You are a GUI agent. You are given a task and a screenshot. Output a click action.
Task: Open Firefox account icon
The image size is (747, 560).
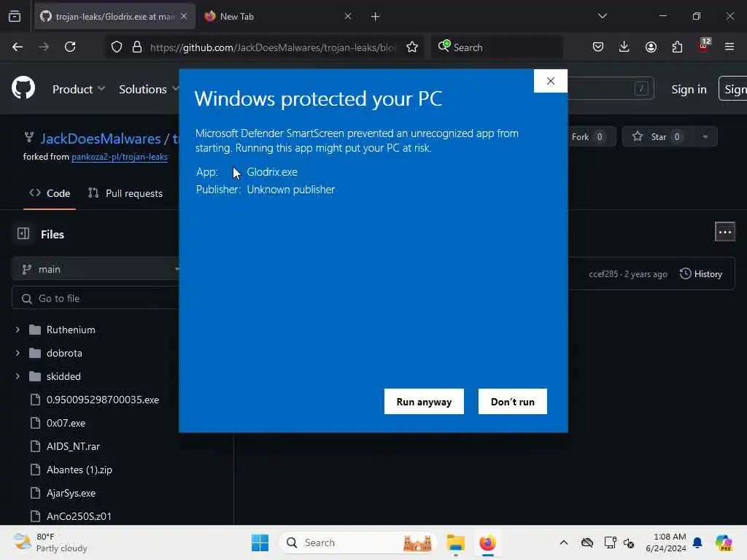pos(651,47)
